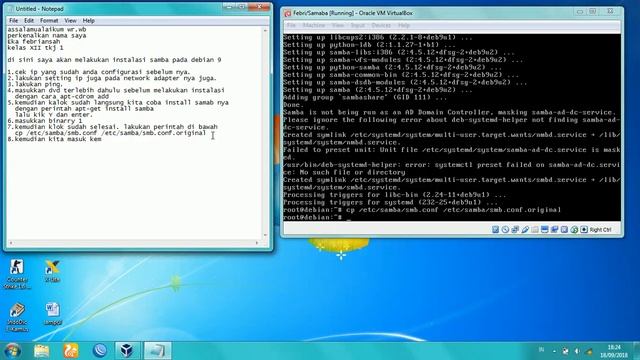Click Notepad horizontal scrollbar right arrow
640x360 pixels.
coord(257,243)
